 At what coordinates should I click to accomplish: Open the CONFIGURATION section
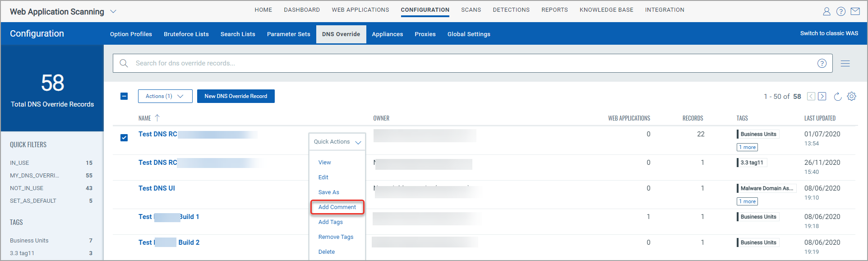click(425, 10)
